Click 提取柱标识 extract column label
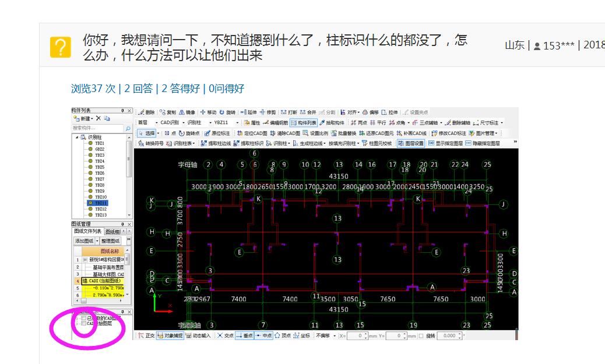 point(248,143)
